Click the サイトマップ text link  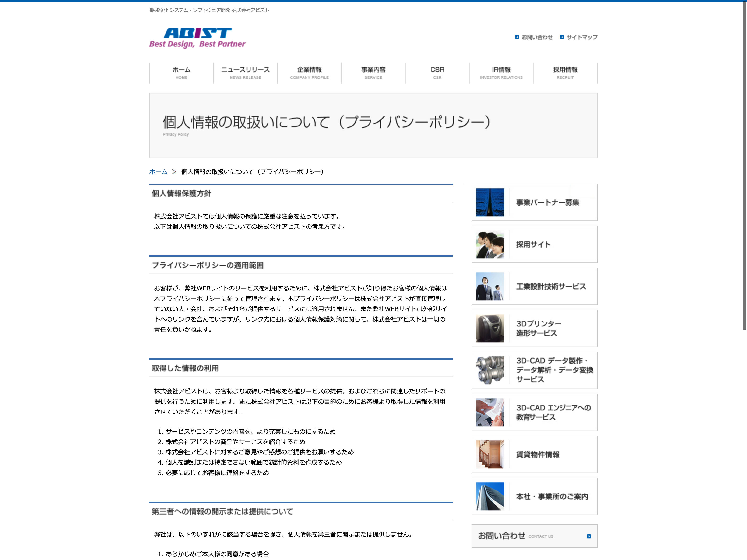(582, 37)
